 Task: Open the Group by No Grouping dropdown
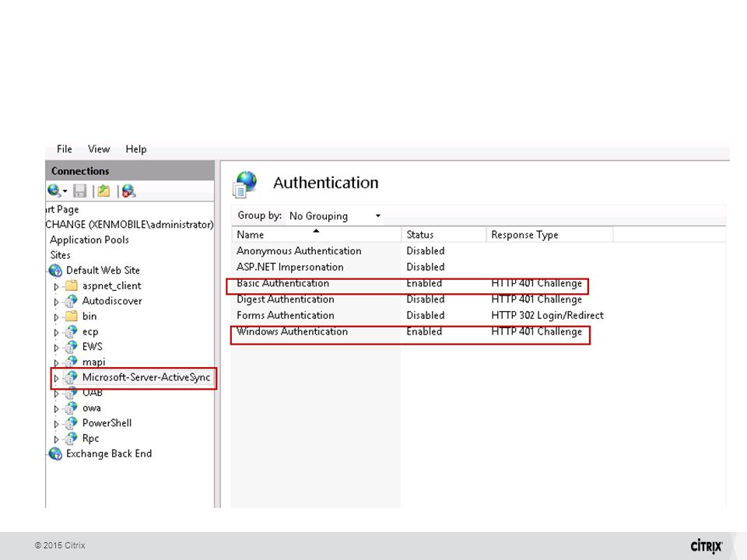pyautogui.click(x=334, y=215)
